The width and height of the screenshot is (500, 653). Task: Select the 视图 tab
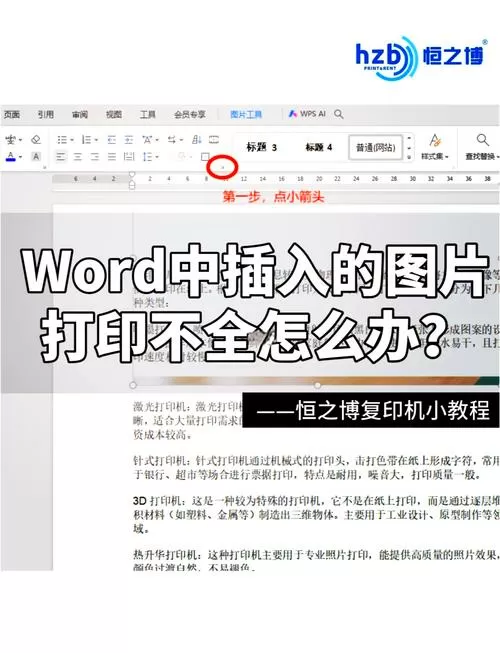tap(114, 114)
